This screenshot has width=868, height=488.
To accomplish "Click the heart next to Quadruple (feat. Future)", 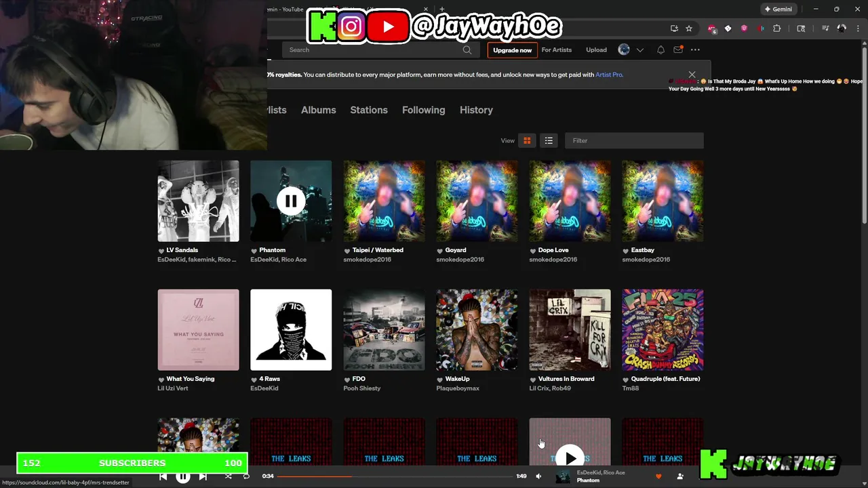I will pos(626,380).
